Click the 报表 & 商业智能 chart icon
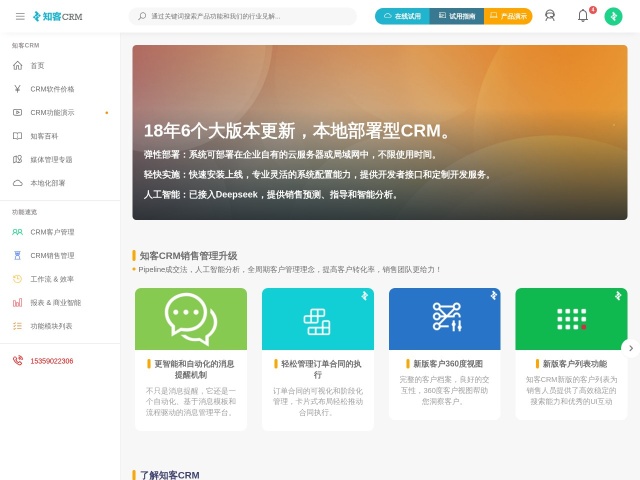Viewport: 640px width, 480px height. [x=18, y=302]
